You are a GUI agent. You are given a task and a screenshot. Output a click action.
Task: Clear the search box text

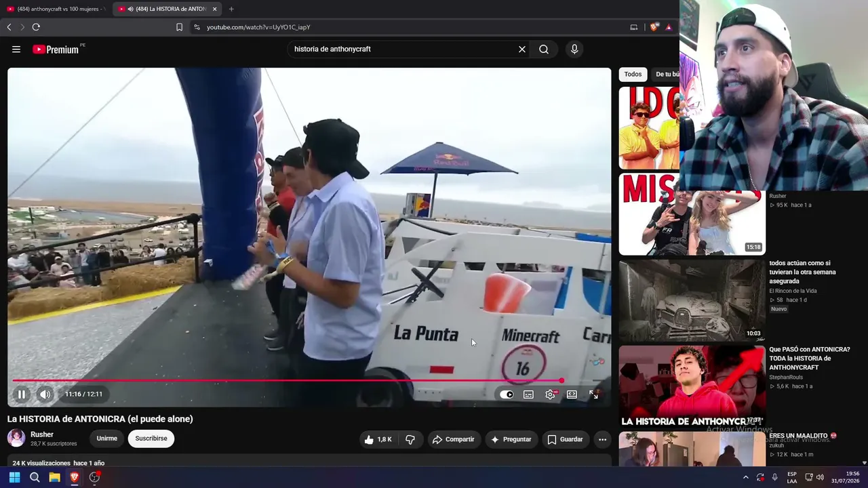click(x=522, y=49)
